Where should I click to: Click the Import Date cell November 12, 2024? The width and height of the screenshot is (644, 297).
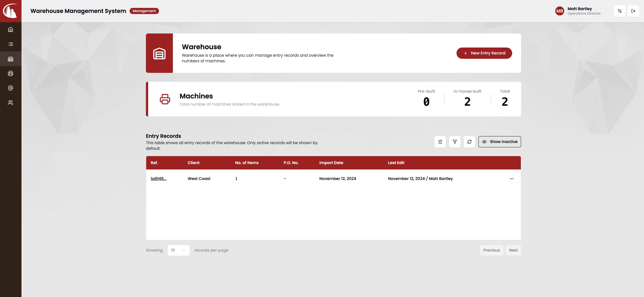tap(337, 179)
